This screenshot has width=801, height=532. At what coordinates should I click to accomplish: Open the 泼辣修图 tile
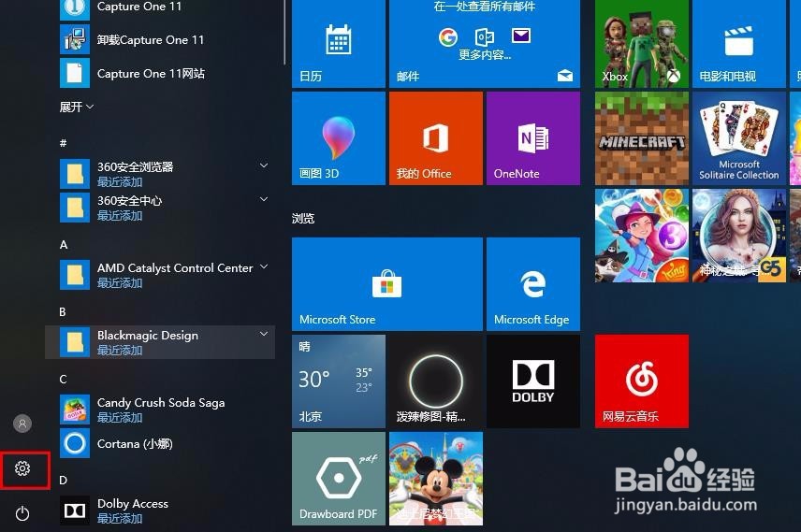pyautogui.click(x=436, y=381)
